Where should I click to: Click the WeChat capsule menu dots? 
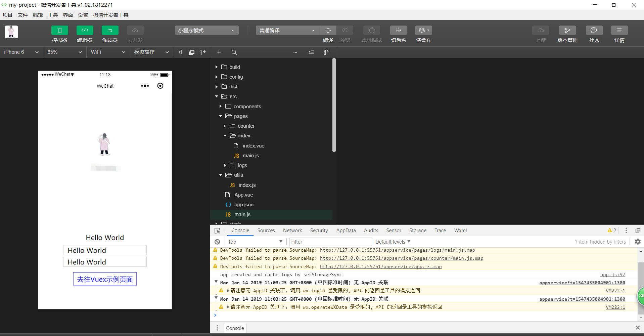pyautogui.click(x=145, y=86)
